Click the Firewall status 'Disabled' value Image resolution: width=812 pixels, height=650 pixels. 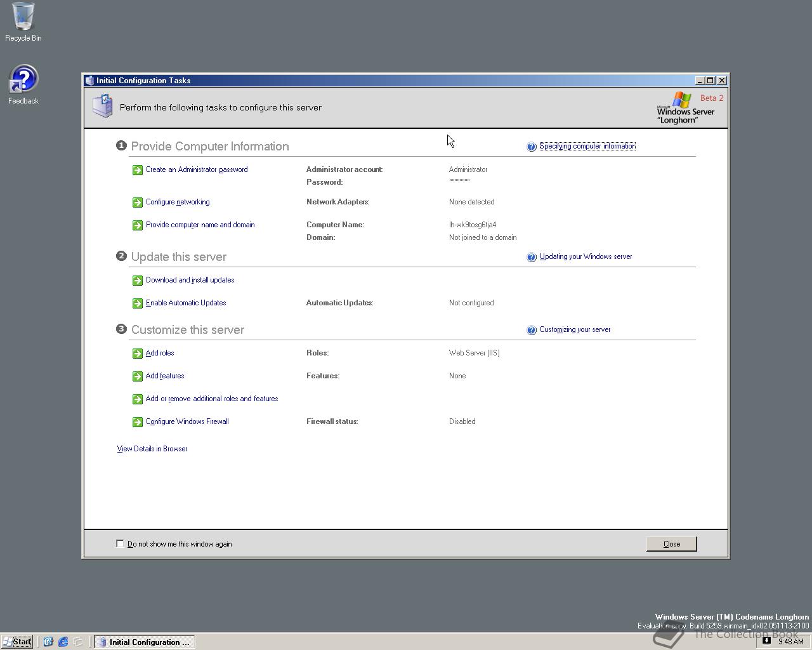pyautogui.click(x=462, y=421)
